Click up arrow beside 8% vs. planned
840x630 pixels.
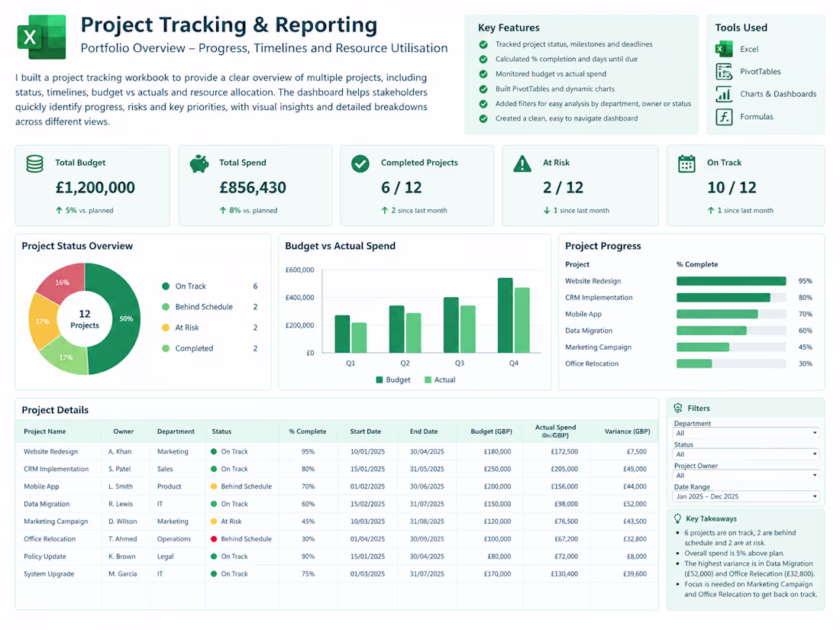(223, 211)
